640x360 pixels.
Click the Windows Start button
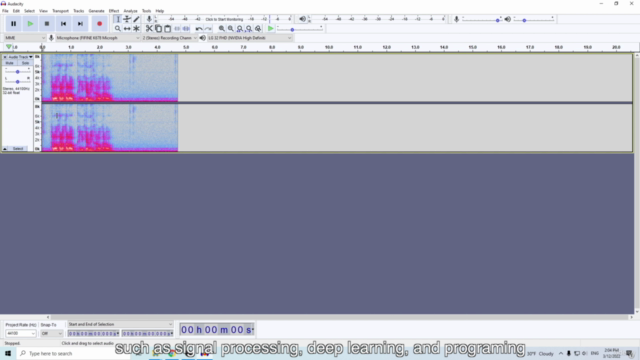[x=8, y=353]
